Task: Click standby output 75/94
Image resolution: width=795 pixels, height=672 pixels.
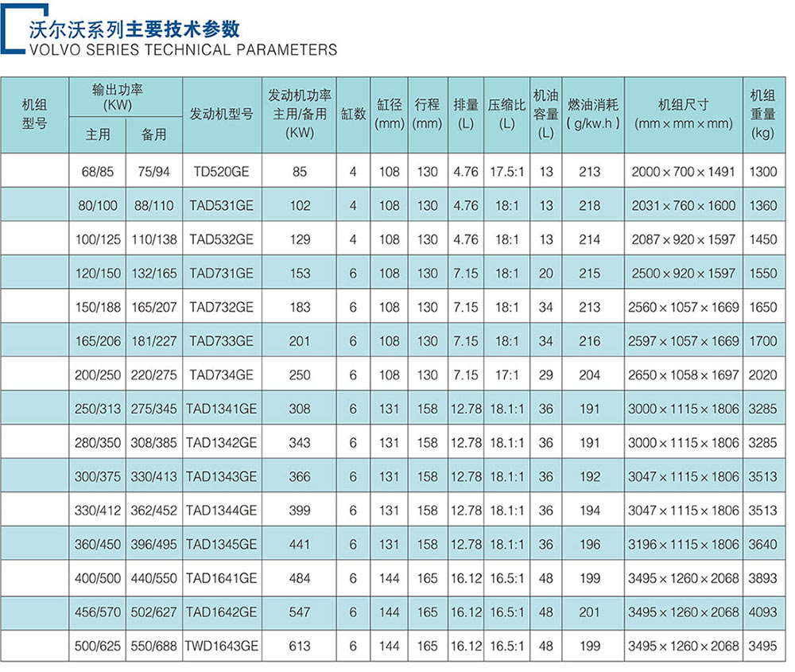Action: point(153,172)
